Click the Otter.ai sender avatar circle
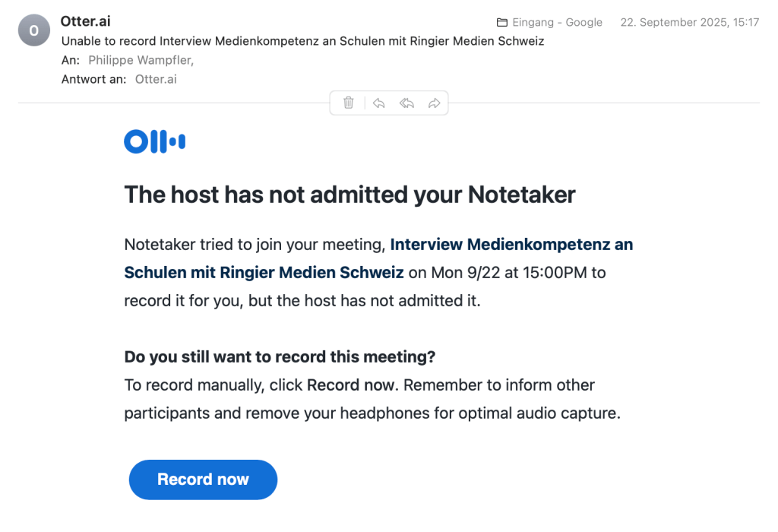The image size is (778, 532). [33, 30]
